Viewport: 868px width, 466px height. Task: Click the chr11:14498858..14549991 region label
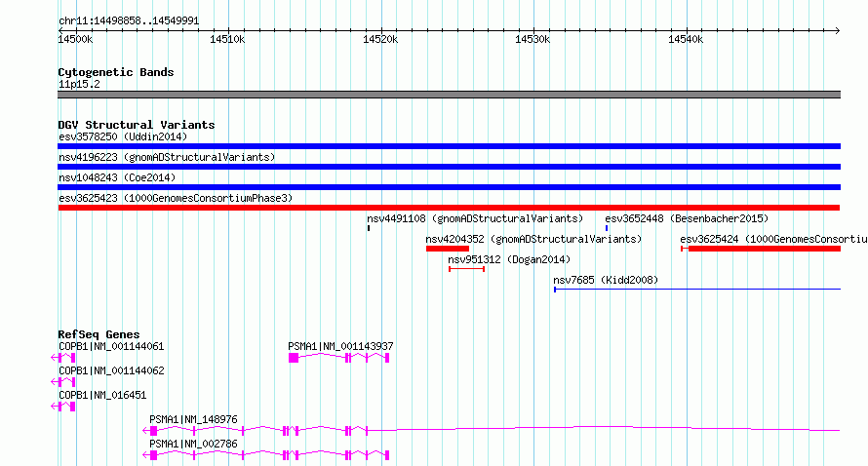pyautogui.click(x=129, y=21)
